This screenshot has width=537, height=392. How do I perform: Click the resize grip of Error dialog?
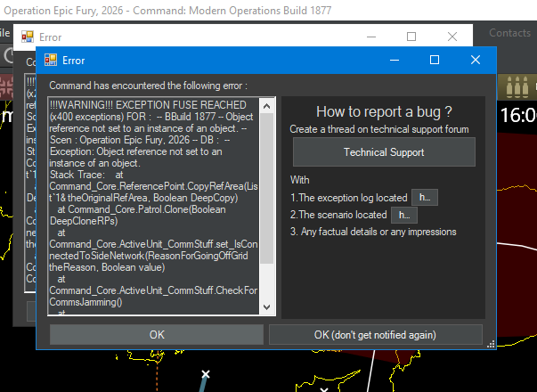pyautogui.click(x=491, y=344)
